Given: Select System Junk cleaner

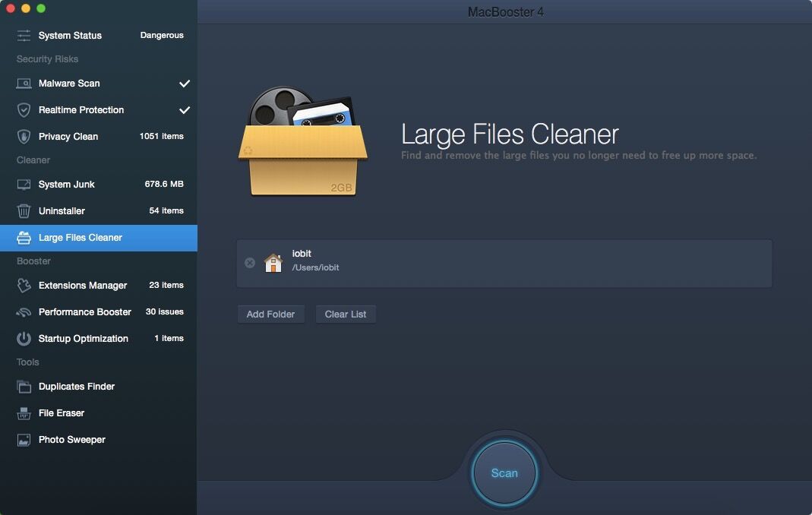Looking at the screenshot, I should click(99, 185).
